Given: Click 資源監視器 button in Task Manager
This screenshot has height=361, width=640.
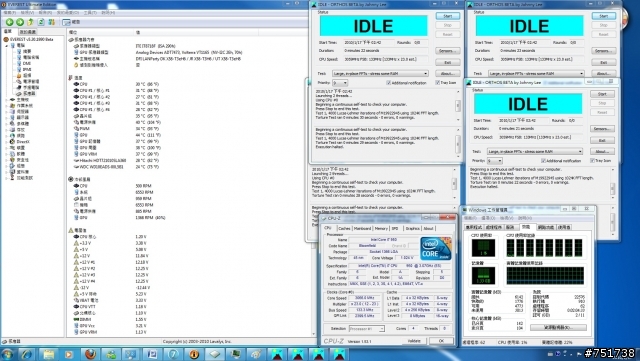Looking at the screenshot, I should [558, 328].
